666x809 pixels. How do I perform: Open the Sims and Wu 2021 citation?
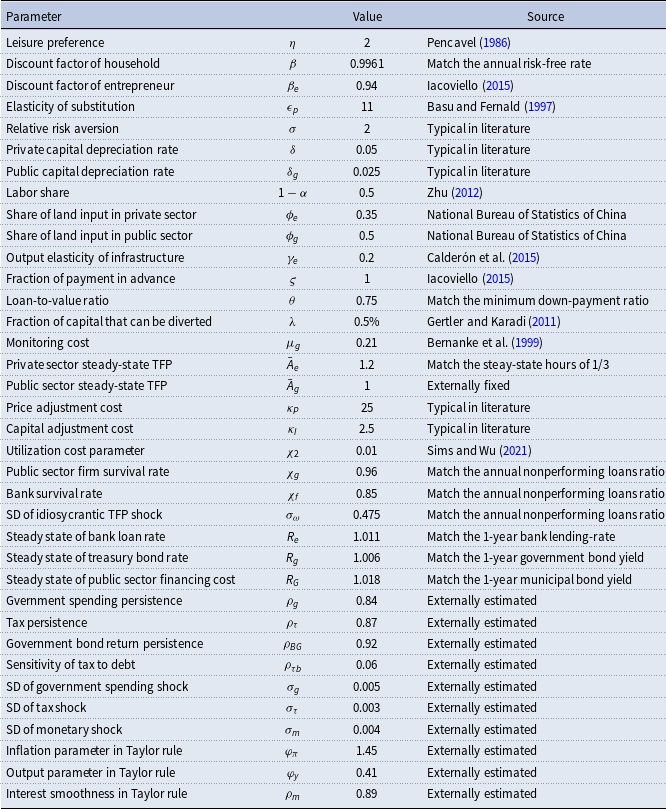tap(516, 450)
